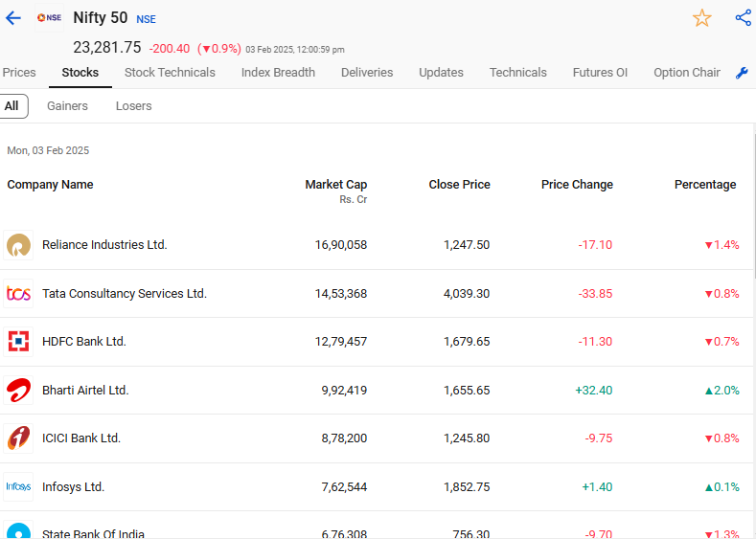Click Infosys price change +1.40
This screenshot has width=756, height=539.
(x=597, y=487)
